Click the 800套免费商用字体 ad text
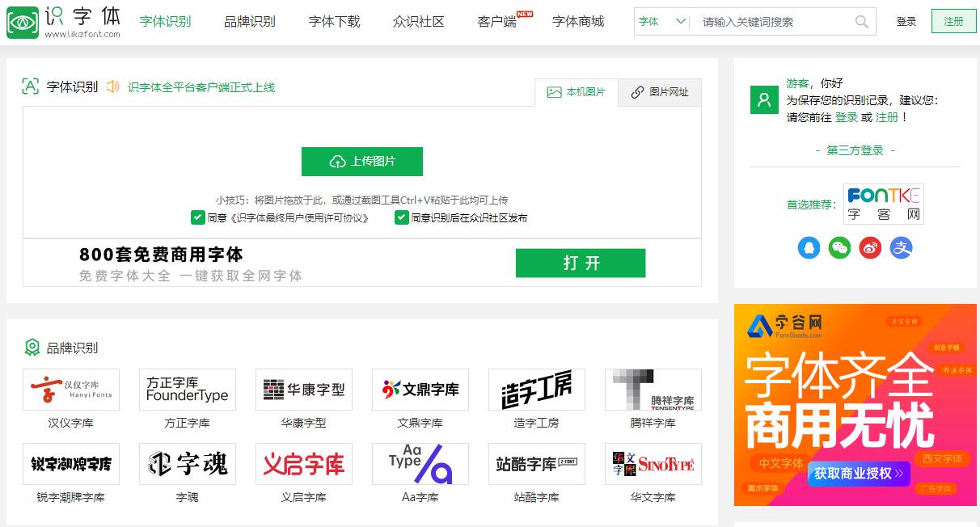 162,255
